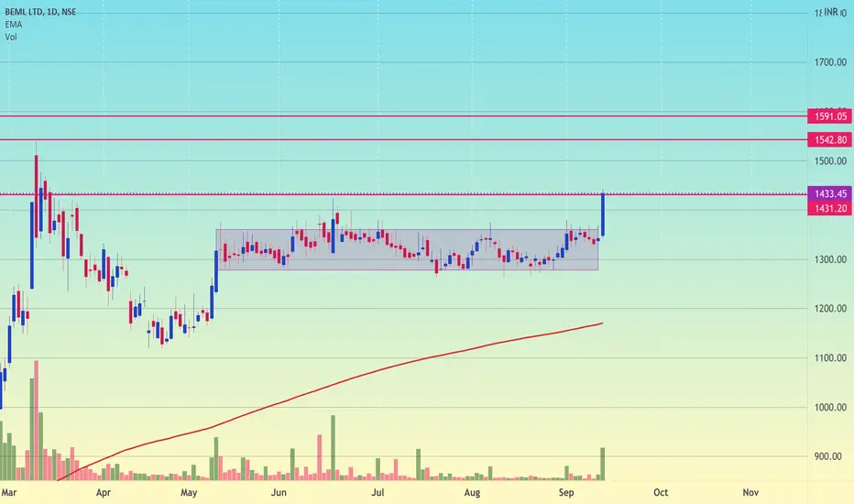This screenshot has width=854, height=504.
Task: Click the Jul date axis label
Action: coord(378,493)
